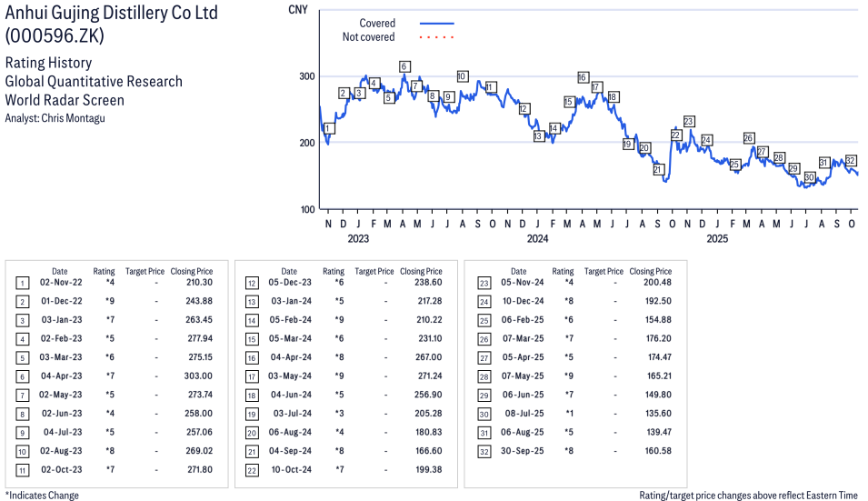Image resolution: width=868 pixels, height=501 pixels.
Task: Click the 2024 year label on the axis
Action: (x=537, y=239)
